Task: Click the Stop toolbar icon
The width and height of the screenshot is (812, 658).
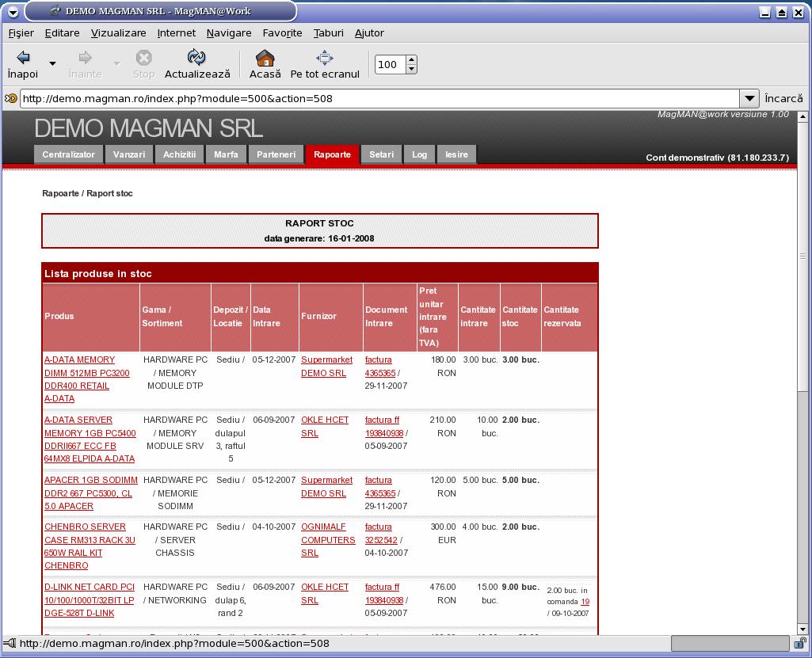Action: [x=143, y=58]
